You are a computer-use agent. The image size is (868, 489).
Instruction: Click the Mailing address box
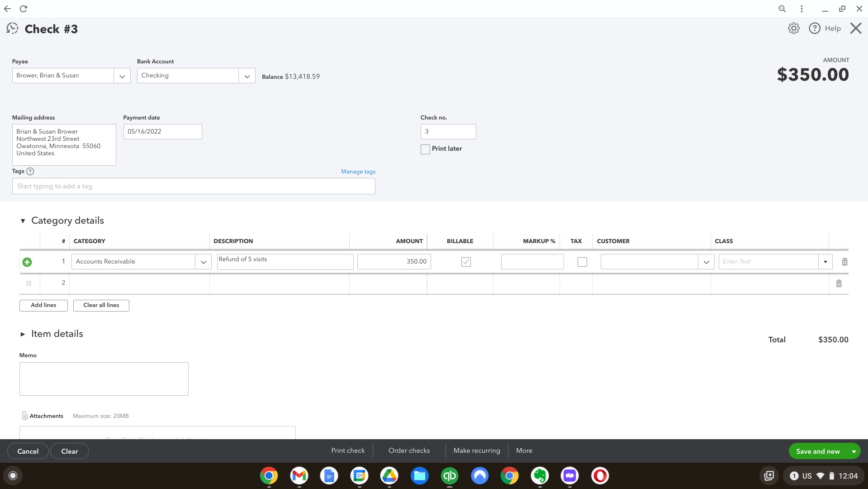pos(64,145)
